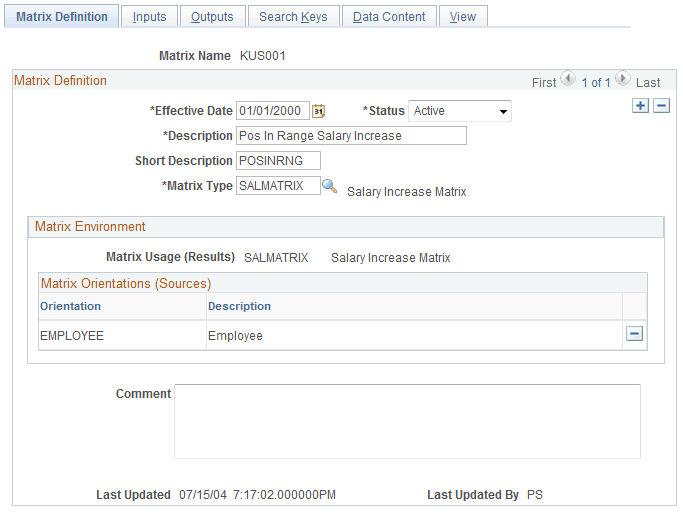This screenshot has height=514, width=683.
Task: Switch to the Inputs tab
Action: pyautogui.click(x=149, y=17)
